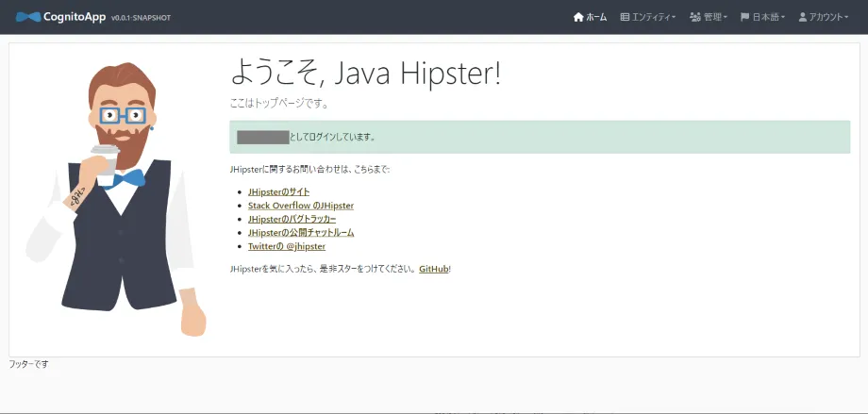This screenshot has width=868, height=414.
Task: Open the 管理 administration dropdown
Action: tap(709, 17)
